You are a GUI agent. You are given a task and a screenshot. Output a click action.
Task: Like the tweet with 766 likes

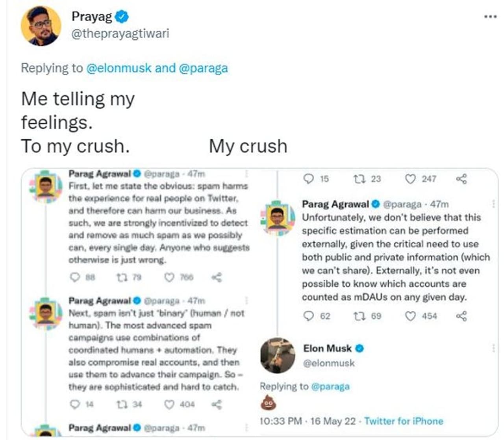(x=169, y=277)
